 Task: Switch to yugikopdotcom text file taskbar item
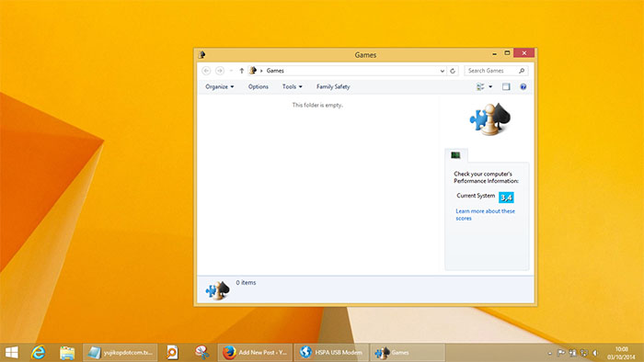[x=120, y=353]
